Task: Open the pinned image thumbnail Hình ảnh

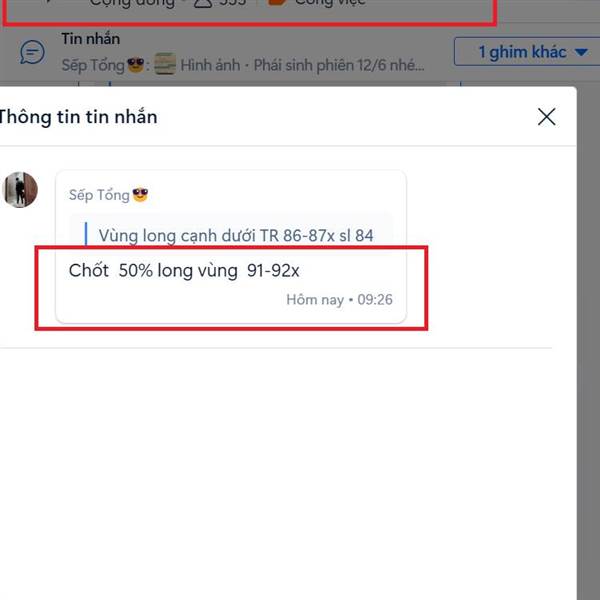Action: point(165,64)
